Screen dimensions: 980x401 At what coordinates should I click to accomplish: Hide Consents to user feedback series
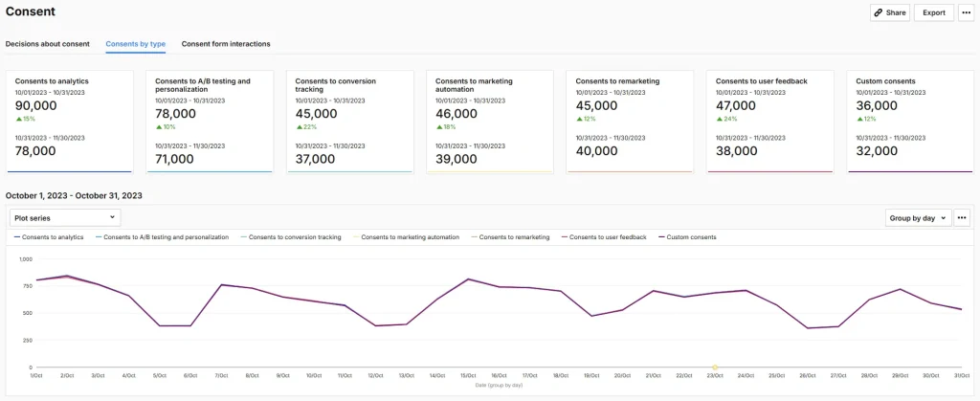point(607,237)
